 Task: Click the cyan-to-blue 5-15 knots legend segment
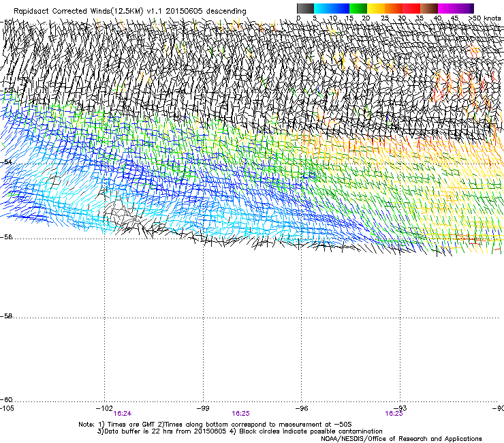332,8
